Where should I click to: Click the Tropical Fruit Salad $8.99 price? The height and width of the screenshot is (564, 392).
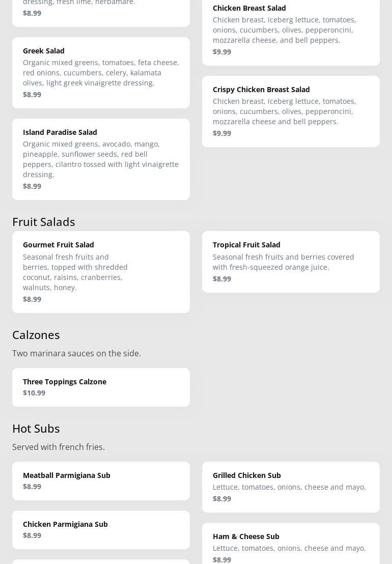point(222,279)
